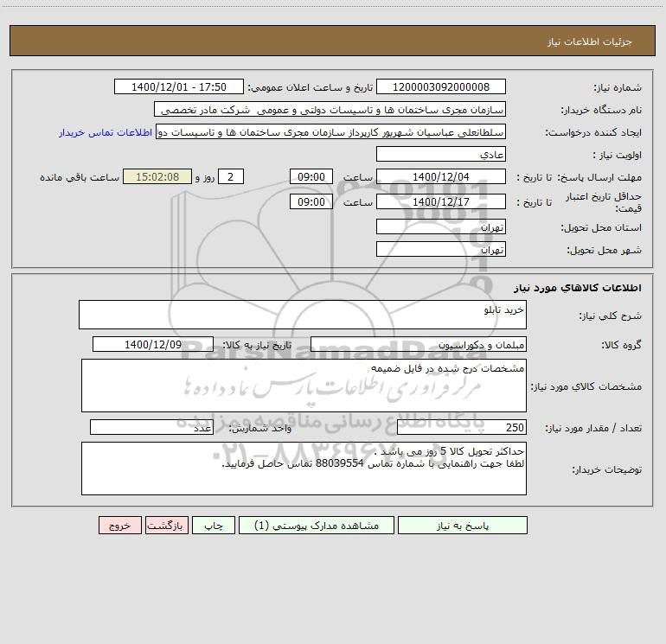Click section heading 'اطلاعات کالاهای مورد نیاز'

click(577, 287)
